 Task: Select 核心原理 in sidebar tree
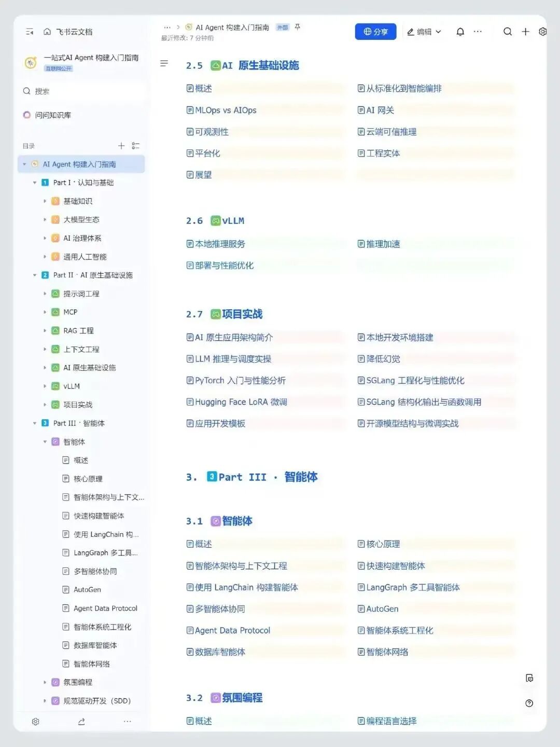pos(88,479)
